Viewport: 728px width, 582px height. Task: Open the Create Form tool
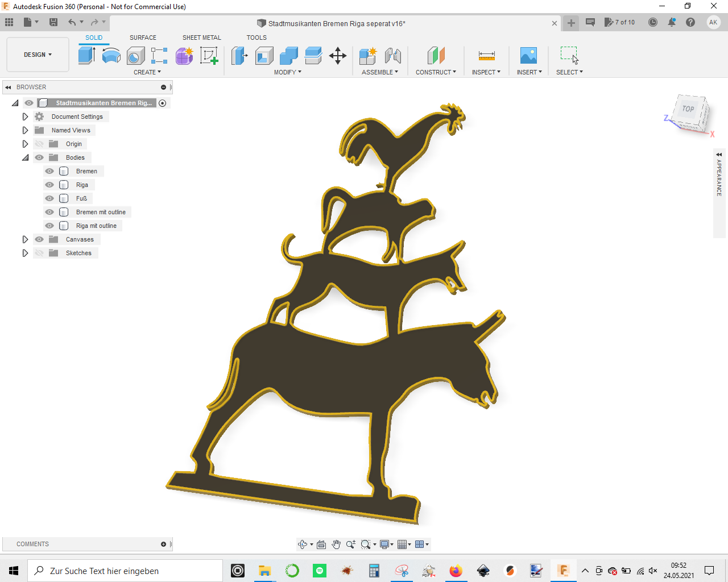coord(184,56)
